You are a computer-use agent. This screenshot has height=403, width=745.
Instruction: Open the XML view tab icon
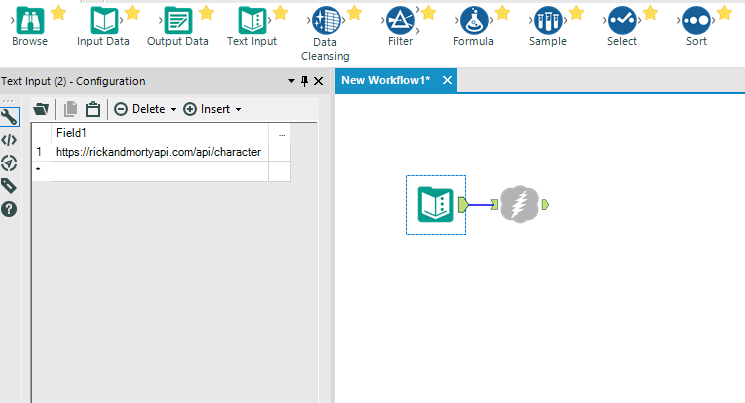(9, 140)
